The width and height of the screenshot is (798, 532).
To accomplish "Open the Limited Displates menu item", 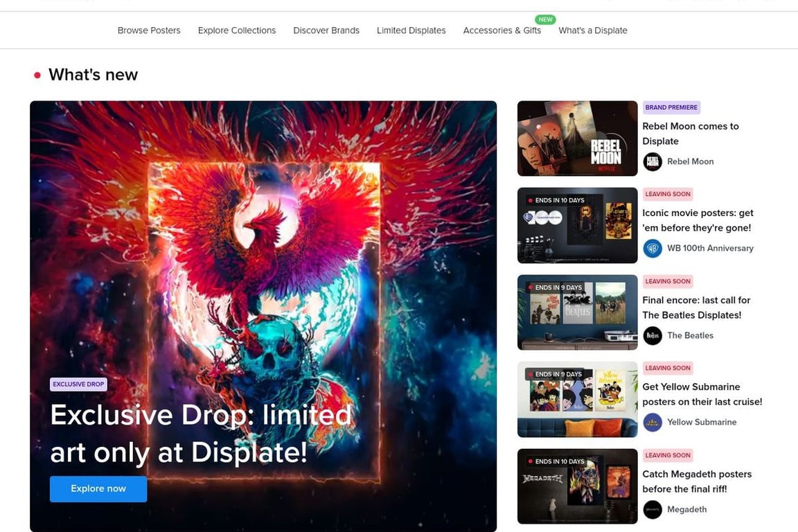I will click(x=411, y=30).
